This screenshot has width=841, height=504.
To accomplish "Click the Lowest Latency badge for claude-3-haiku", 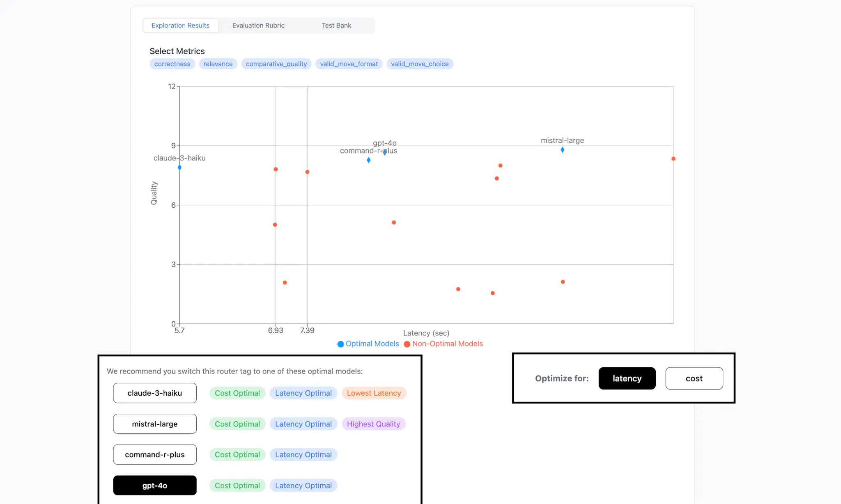I will [374, 393].
